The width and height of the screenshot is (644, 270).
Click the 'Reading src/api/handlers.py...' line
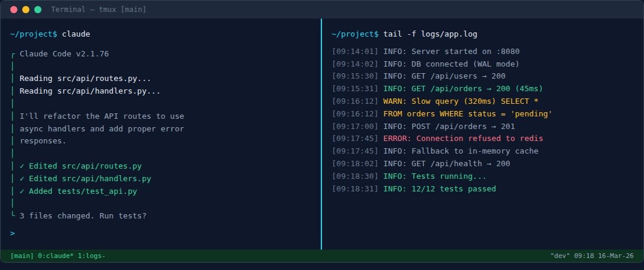[x=90, y=91]
